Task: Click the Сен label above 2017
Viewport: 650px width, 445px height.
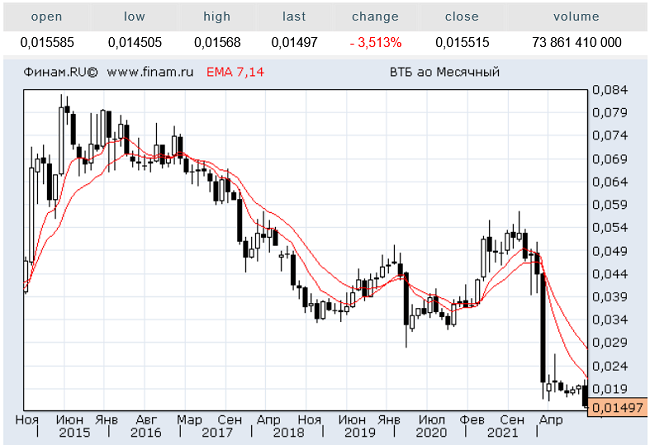Action: 229,420
